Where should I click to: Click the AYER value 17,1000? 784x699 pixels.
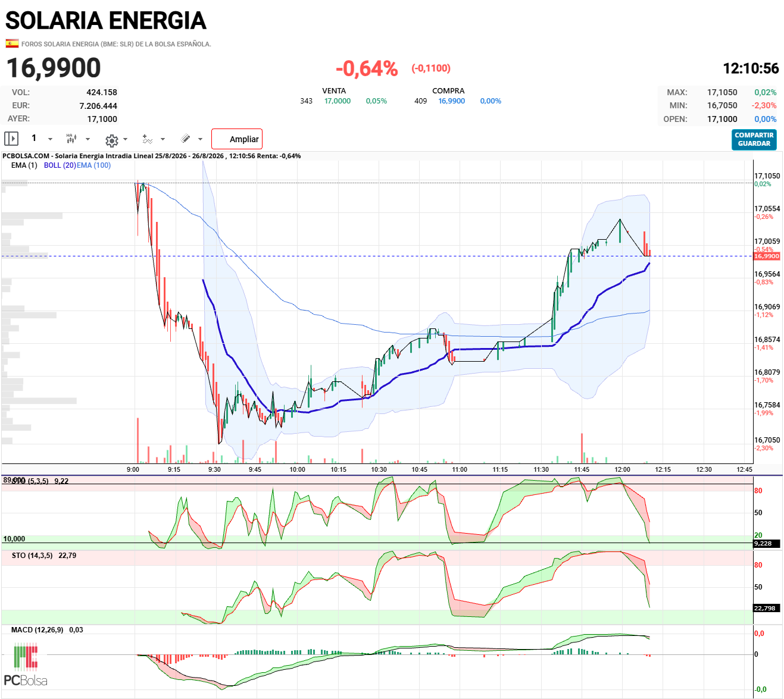pyautogui.click(x=102, y=119)
